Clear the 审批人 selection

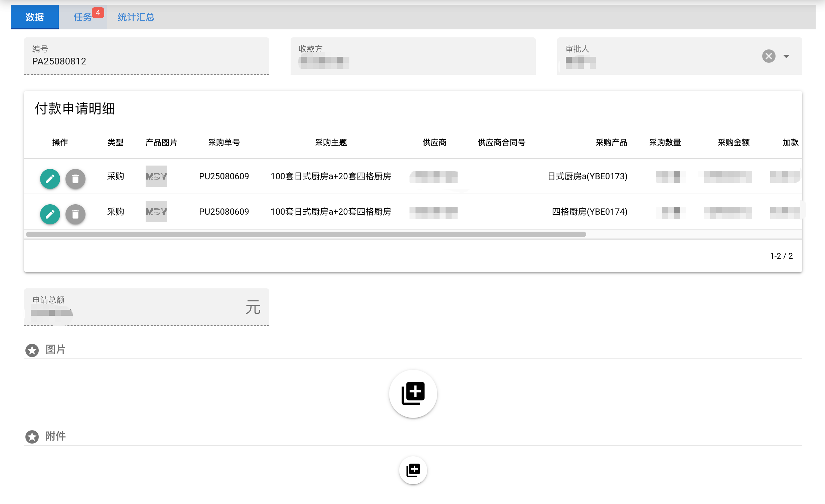click(x=769, y=56)
